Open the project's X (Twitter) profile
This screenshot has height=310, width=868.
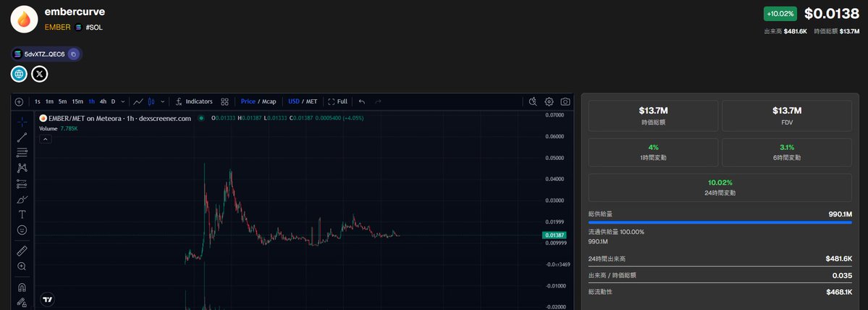coord(39,74)
